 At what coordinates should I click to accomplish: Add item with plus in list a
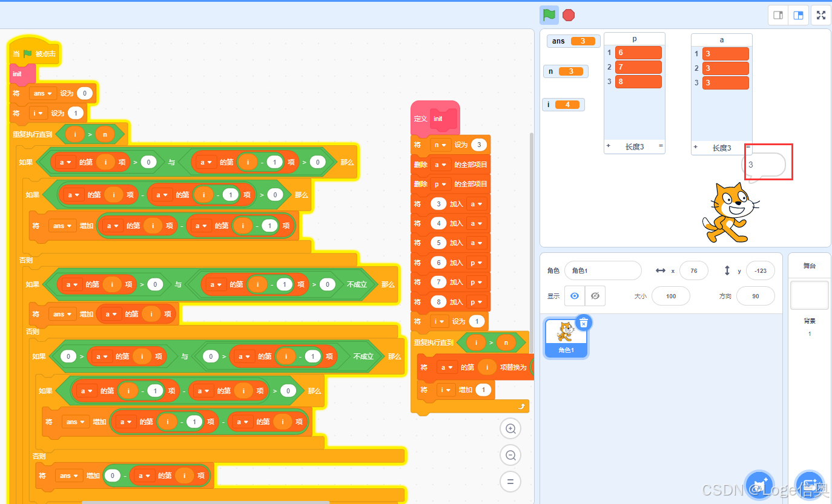click(696, 147)
